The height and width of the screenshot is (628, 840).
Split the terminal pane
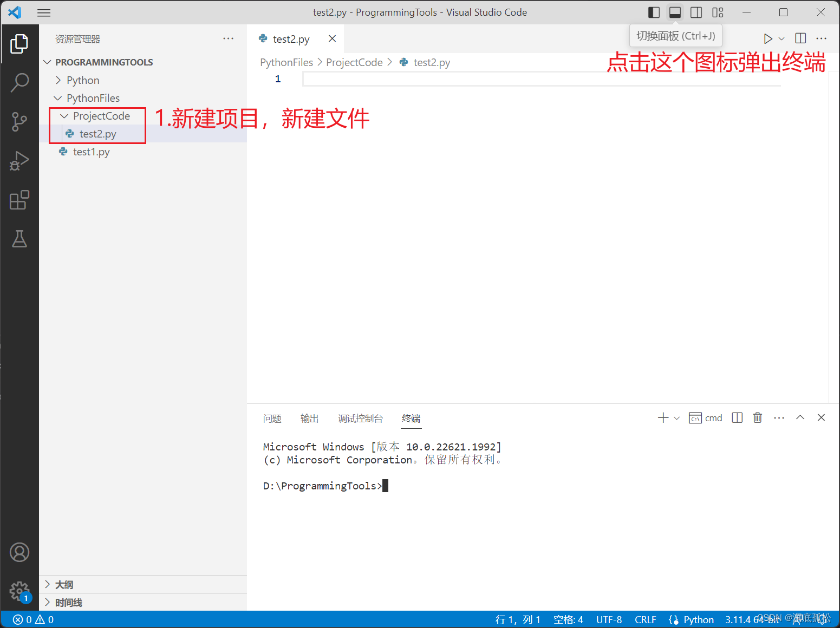(x=737, y=417)
